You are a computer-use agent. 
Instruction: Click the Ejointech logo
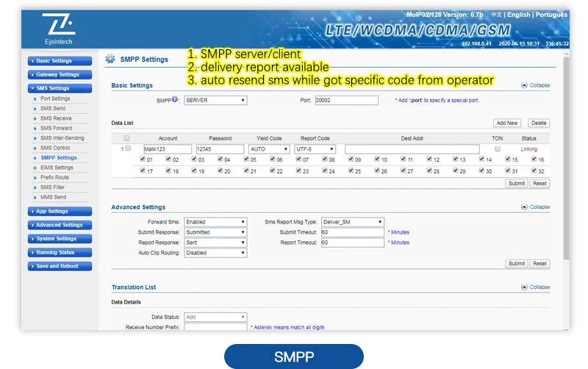[59, 29]
